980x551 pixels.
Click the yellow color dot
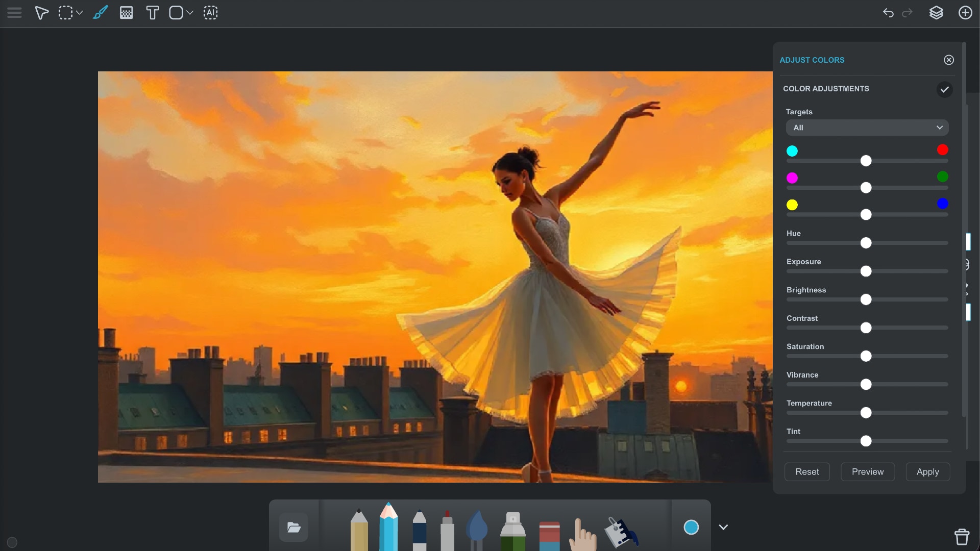point(792,205)
